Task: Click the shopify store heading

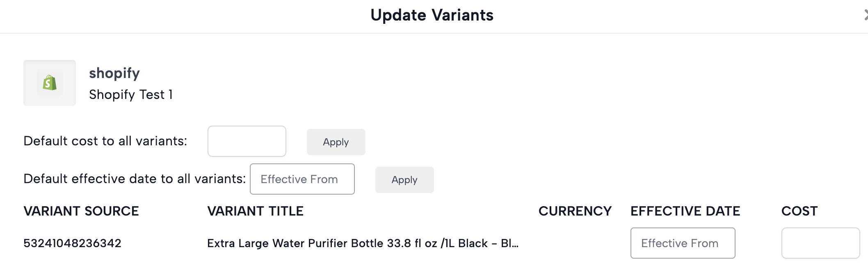Action: click(x=114, y=73)
